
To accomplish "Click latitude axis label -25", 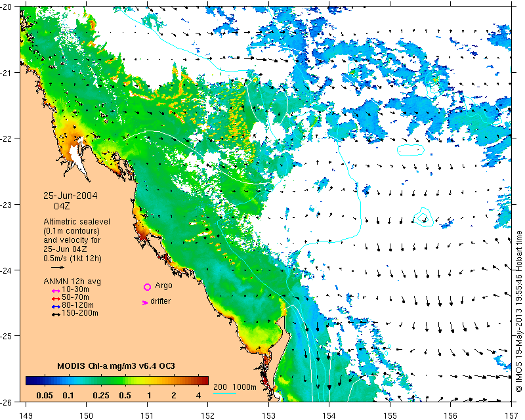I will (x=7, y=336).
